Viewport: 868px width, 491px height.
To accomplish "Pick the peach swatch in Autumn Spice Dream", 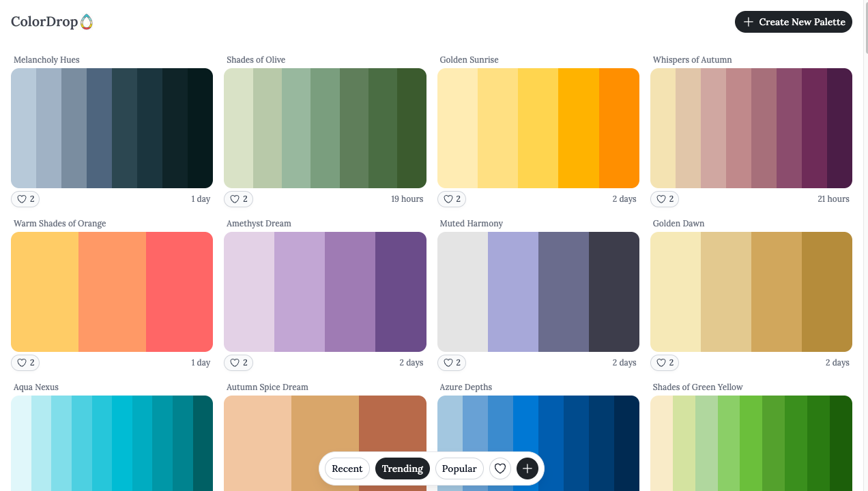I will click(x=257, y=443).
